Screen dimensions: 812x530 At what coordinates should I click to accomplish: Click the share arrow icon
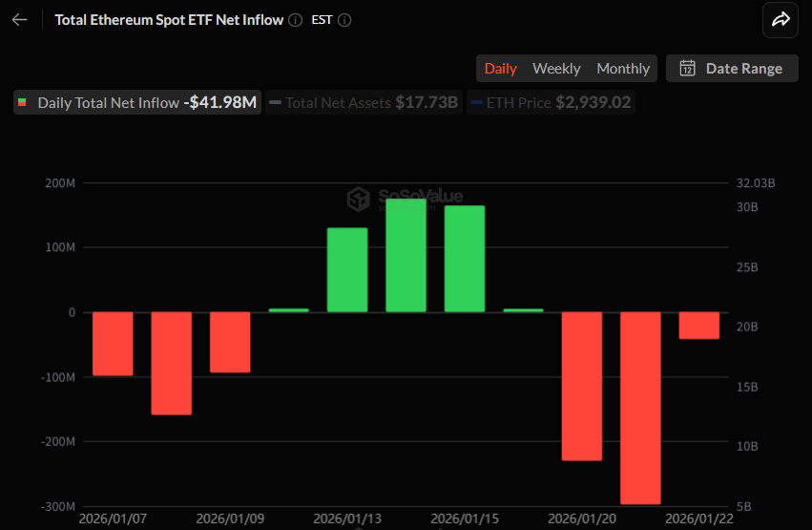781,20
